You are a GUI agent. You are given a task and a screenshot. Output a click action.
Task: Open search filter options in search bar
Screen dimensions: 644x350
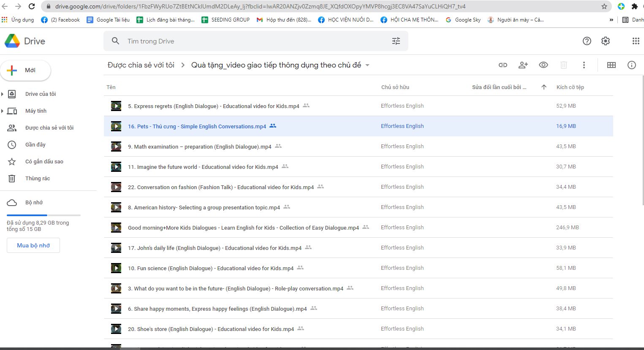click(x=396, y=41)
